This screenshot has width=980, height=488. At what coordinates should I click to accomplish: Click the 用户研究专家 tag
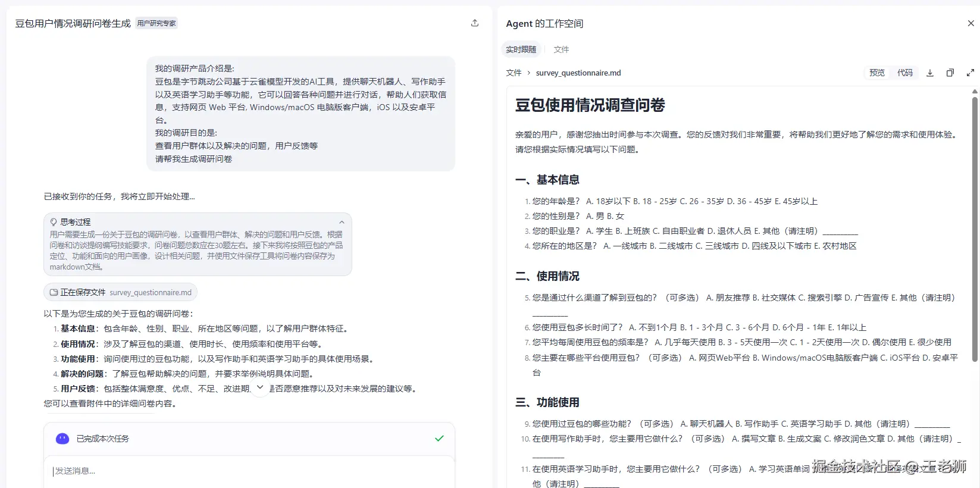point(156,23)
